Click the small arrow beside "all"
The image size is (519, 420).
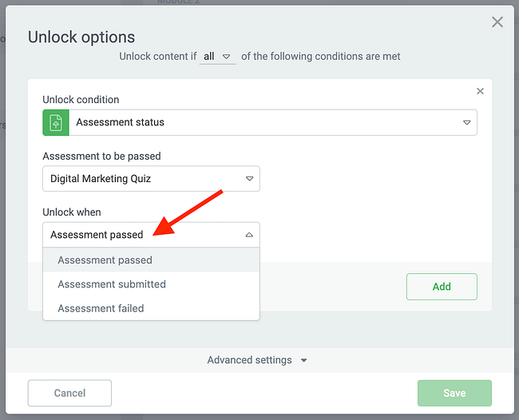[227, 57]
